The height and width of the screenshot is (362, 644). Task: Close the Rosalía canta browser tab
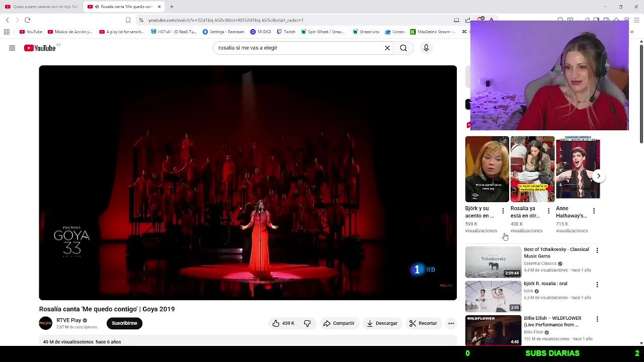pos(159,7)
